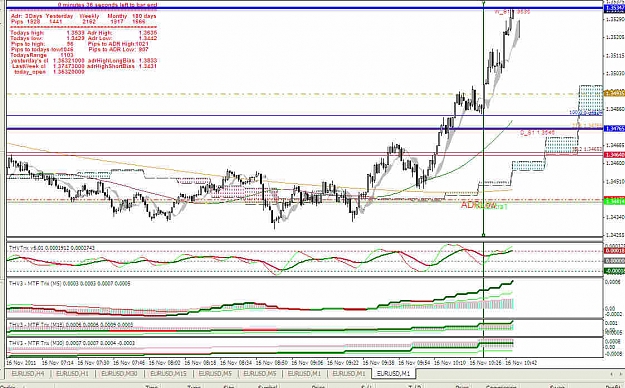The height and width of the screenshot is (388, 625).
Task: Switch to the EURUSD,H1 chart tab
Action: 72,374
